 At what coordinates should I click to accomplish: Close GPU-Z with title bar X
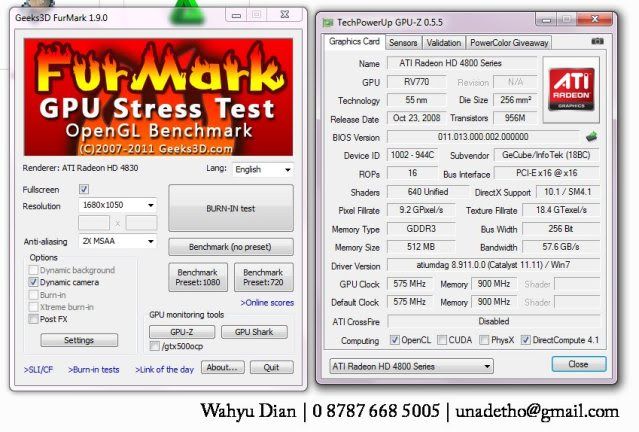595,19
